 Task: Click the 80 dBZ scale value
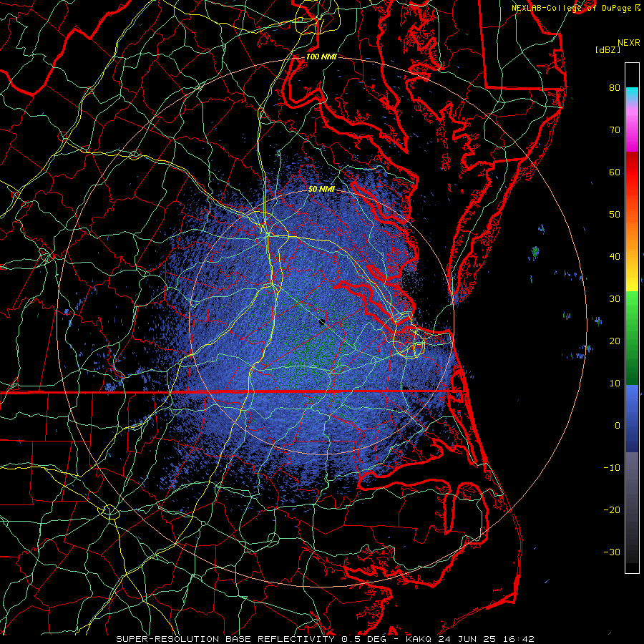click(x=615, y=87)
